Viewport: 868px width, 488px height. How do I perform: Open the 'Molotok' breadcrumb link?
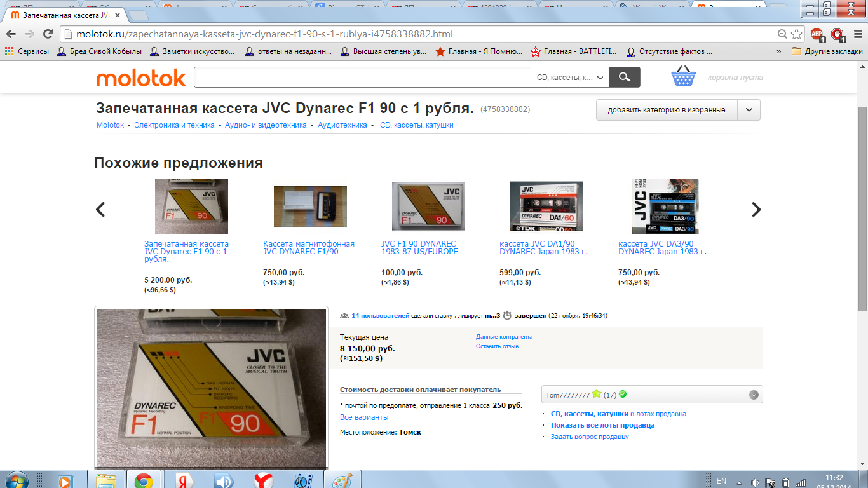[111, 125]
